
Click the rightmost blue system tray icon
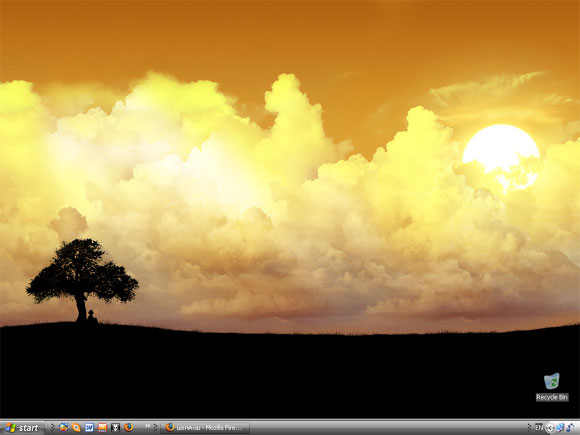click(571, 428)
